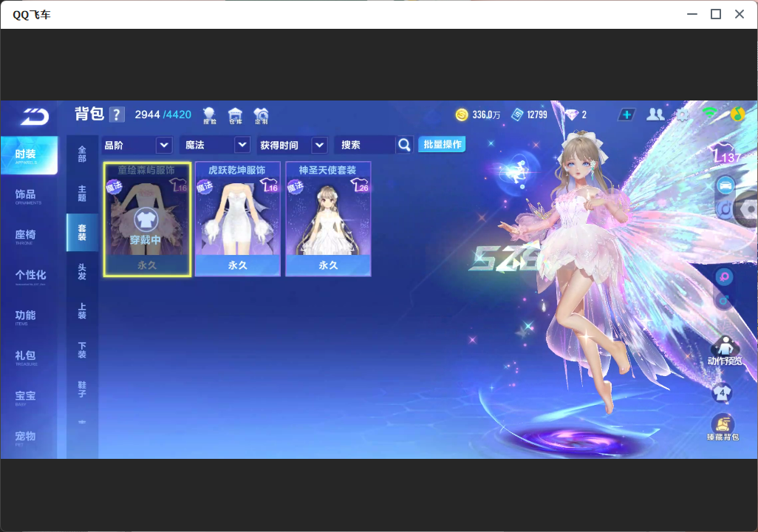This screenshot has height=532, width=758.
Task: Open the 仓库 warehouse icon
Action: coord(236,115)
